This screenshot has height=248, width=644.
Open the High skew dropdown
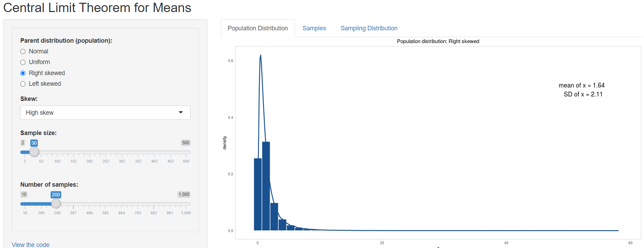(x=105, y=113)
